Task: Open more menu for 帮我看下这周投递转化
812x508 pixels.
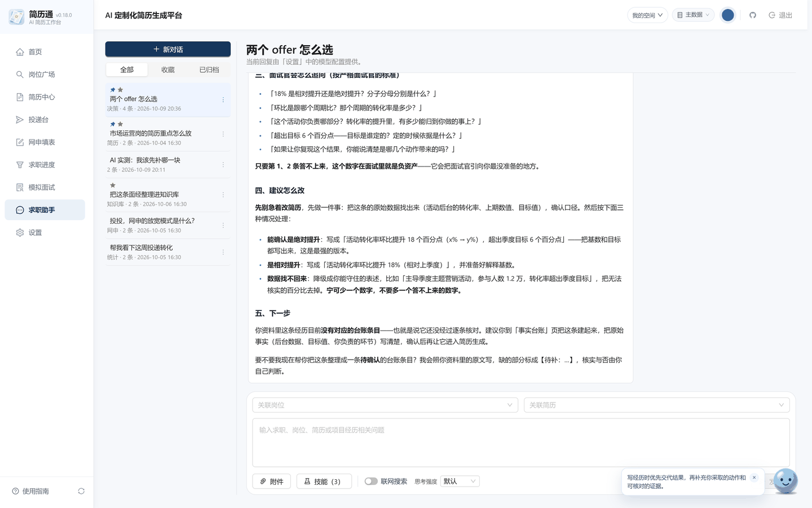Action: pyautogui.click(x=223, y=252)
